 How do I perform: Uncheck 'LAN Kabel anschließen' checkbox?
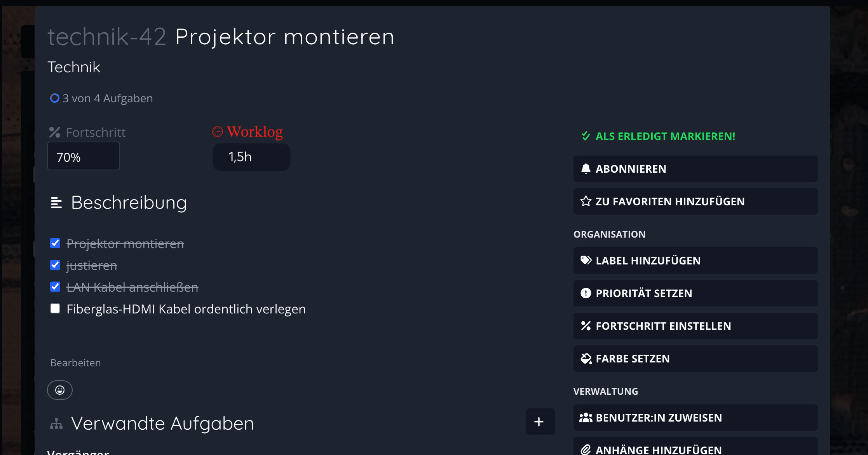click(55, 287)
